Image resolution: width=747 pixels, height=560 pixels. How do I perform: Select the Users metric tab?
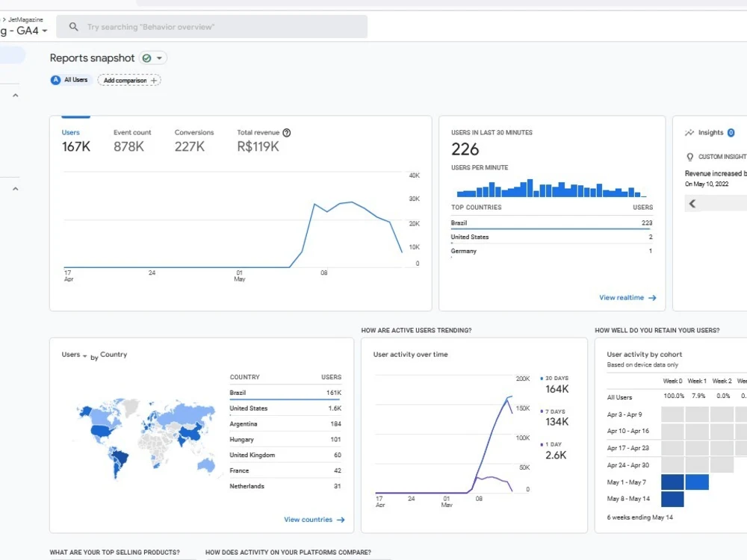75,141
